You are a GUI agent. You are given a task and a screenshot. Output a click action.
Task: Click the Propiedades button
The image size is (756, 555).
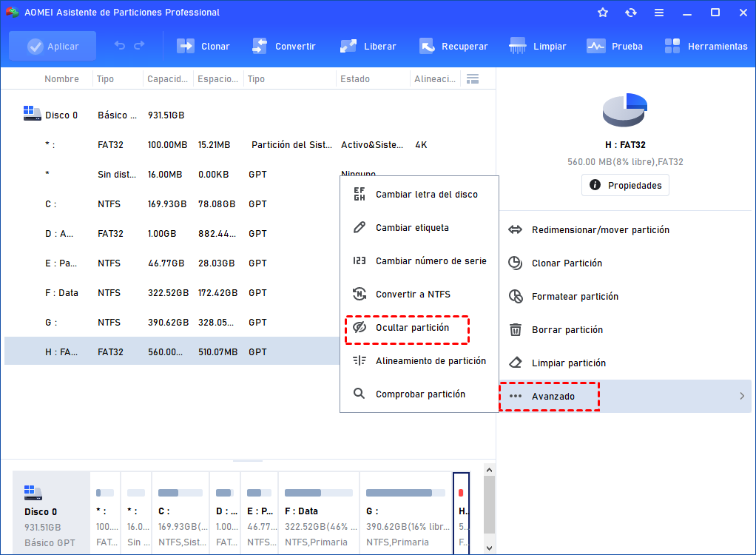[x=625, y=185]
